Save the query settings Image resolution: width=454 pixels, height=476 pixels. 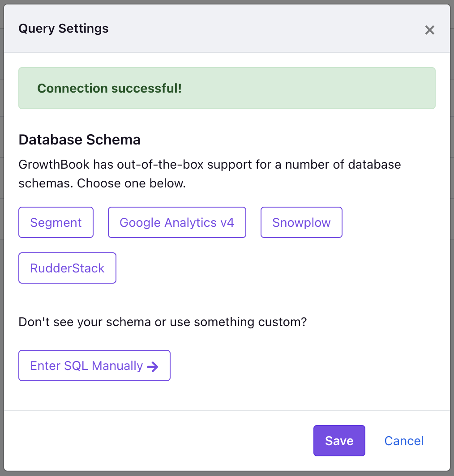pyautogui.click(x=339, y=441)
